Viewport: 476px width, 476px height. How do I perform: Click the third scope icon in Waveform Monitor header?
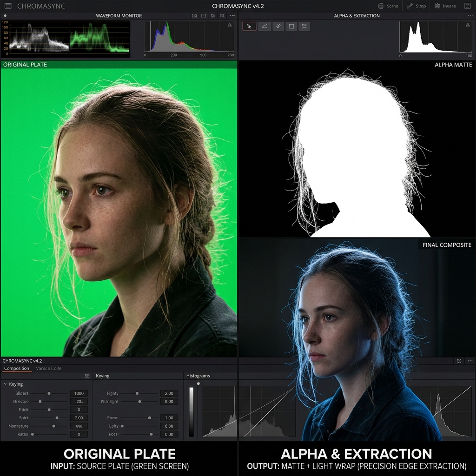pos(213,16)
